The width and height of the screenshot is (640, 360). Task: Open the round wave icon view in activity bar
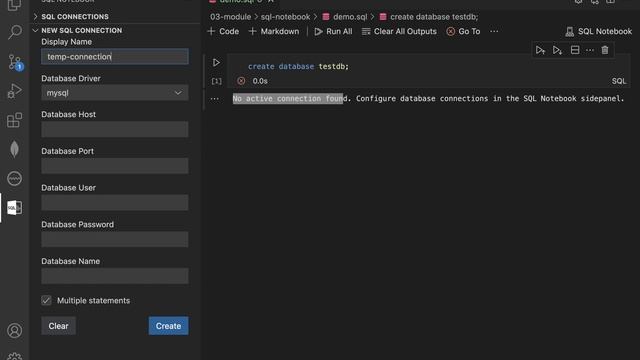15,178
